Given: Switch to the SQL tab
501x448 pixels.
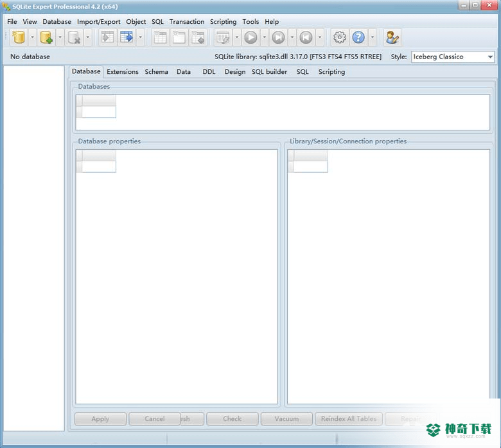Looking at the screenshot, I should (x=303, y=72).
